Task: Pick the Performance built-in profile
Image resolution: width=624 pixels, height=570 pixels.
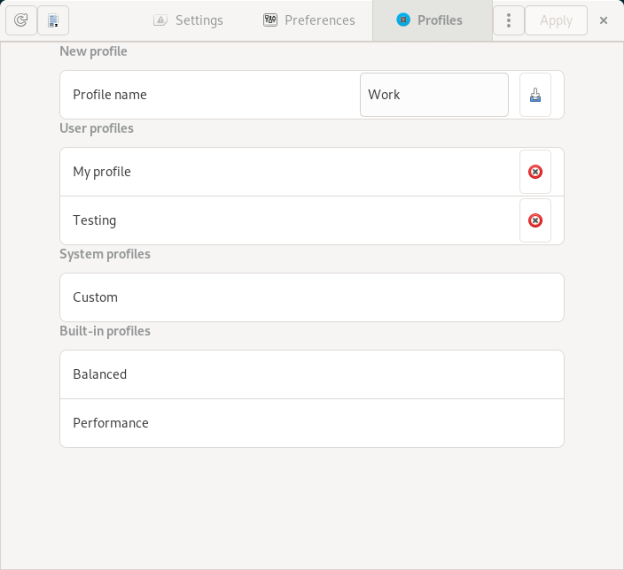Action: 311,423
